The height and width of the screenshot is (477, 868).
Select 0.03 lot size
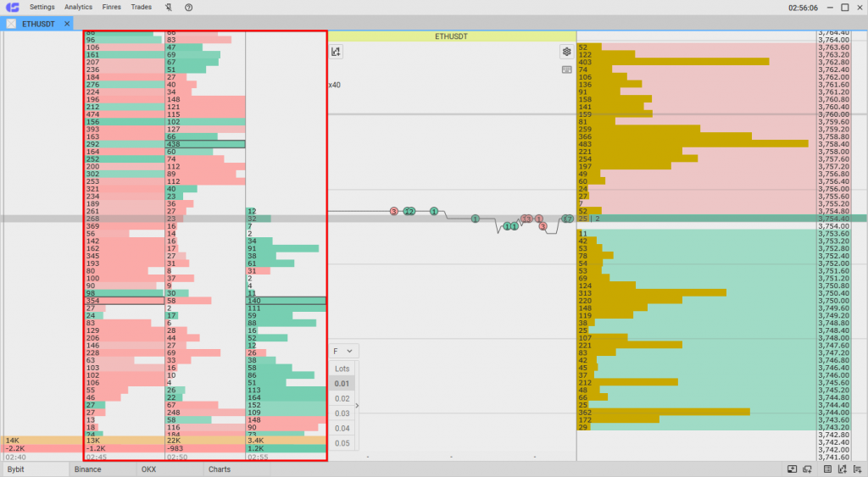(x=342, y=413)
